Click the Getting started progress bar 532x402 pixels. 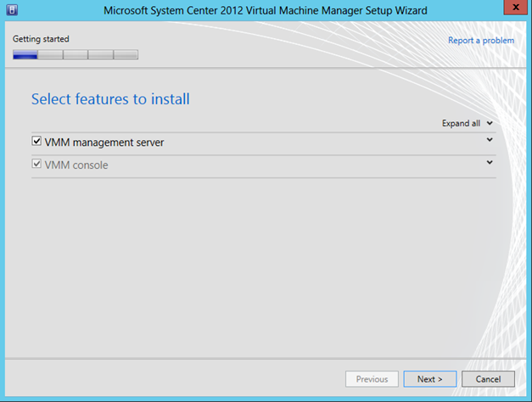pos(76,54)
